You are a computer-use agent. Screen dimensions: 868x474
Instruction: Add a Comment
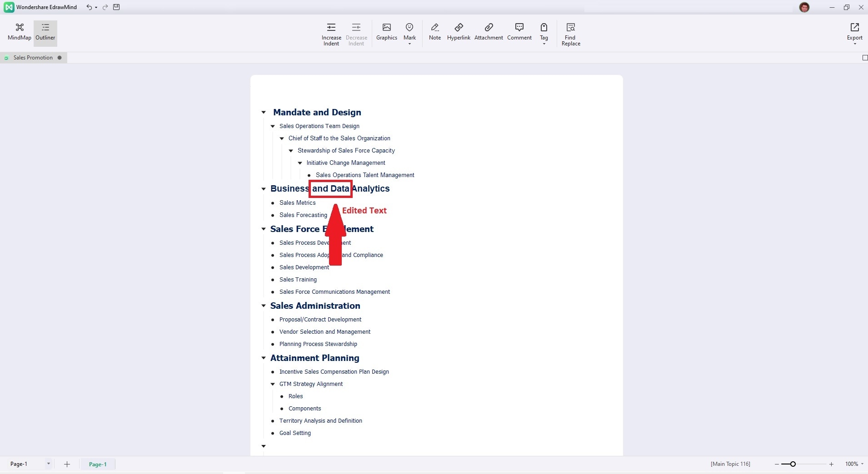[519, 32]
